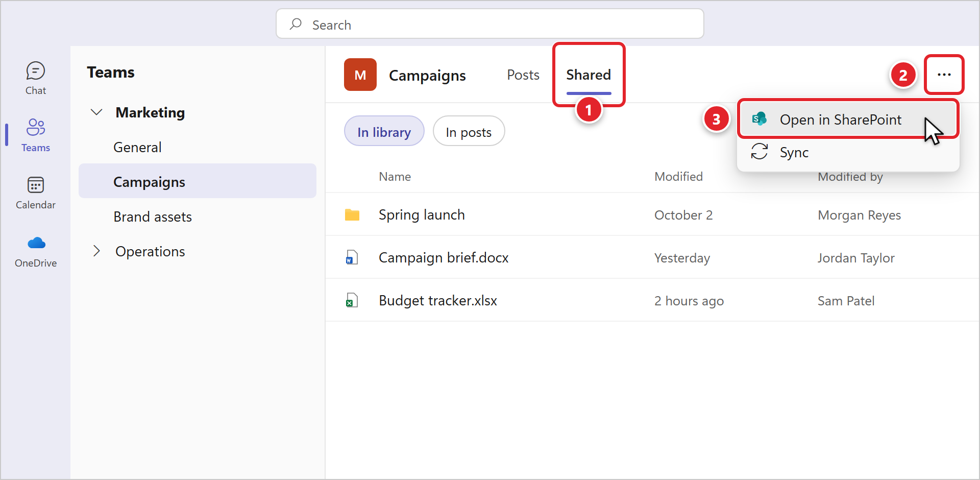Click 'Morgan Reyes' in Modified by column

[x=860, y=215]
